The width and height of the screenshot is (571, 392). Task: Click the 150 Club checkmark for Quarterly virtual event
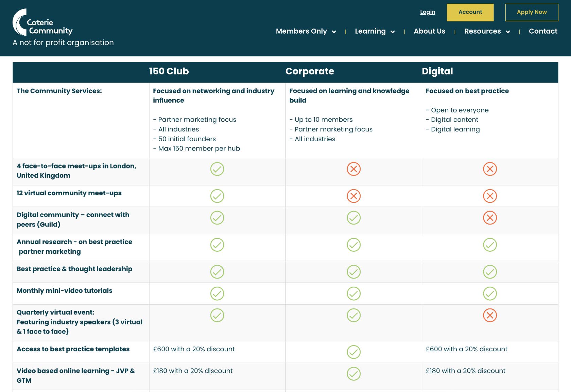pyautogui.click(x=217, y=315)
